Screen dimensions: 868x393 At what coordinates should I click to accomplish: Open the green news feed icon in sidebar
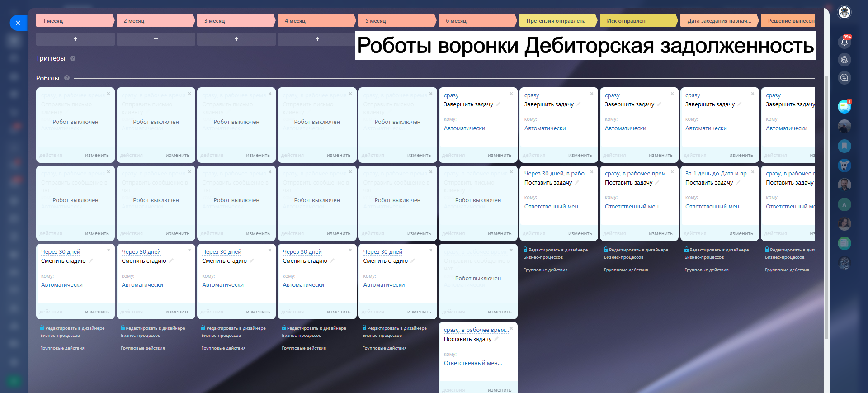(844, 243)
